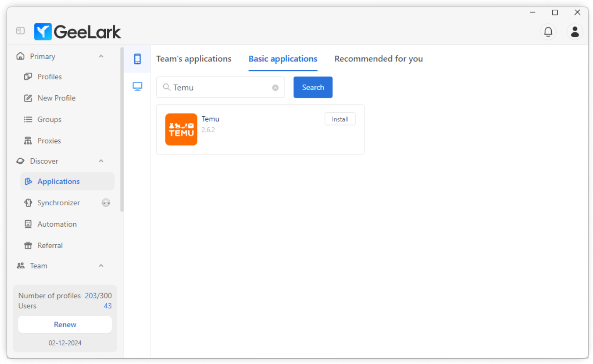The image size is (593, 364).
Task: Go to Groups
Action: point(67,119)
